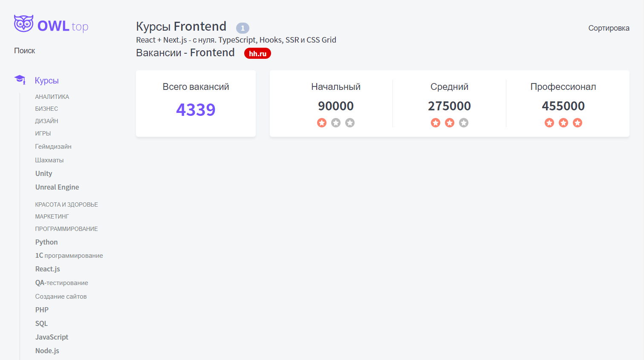Open the Курсы menu section

tap(47, 81)
